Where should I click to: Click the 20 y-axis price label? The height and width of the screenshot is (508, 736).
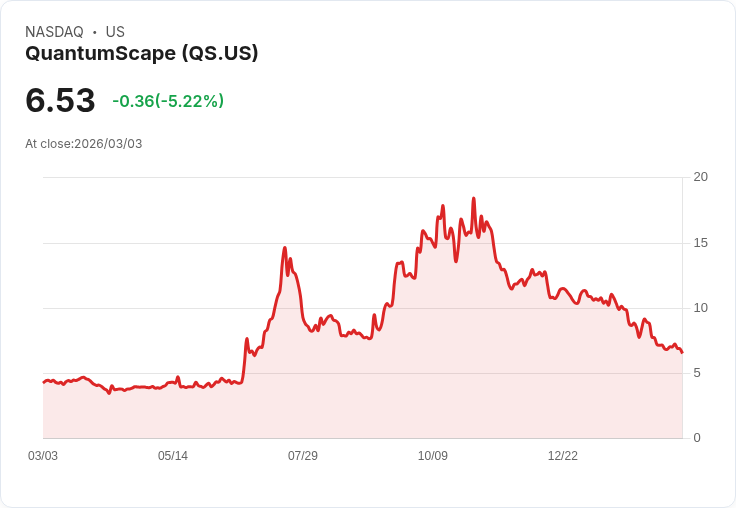click(x=701, y=177)
